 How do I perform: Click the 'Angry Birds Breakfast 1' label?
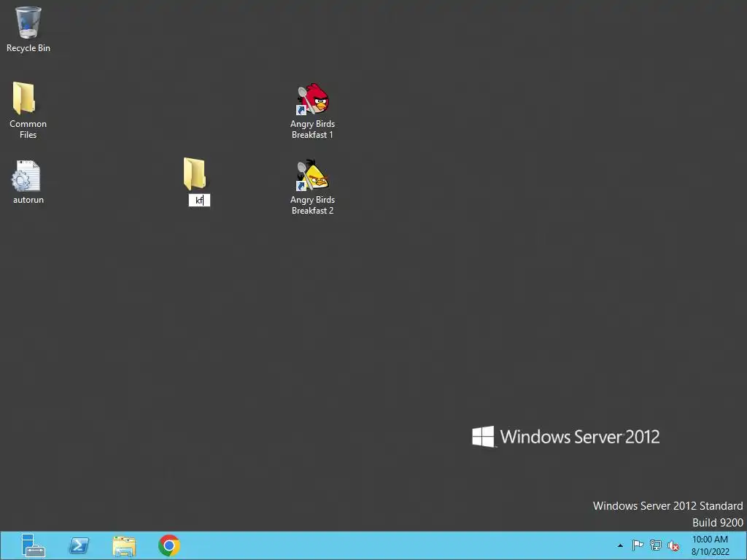(312, 129)
